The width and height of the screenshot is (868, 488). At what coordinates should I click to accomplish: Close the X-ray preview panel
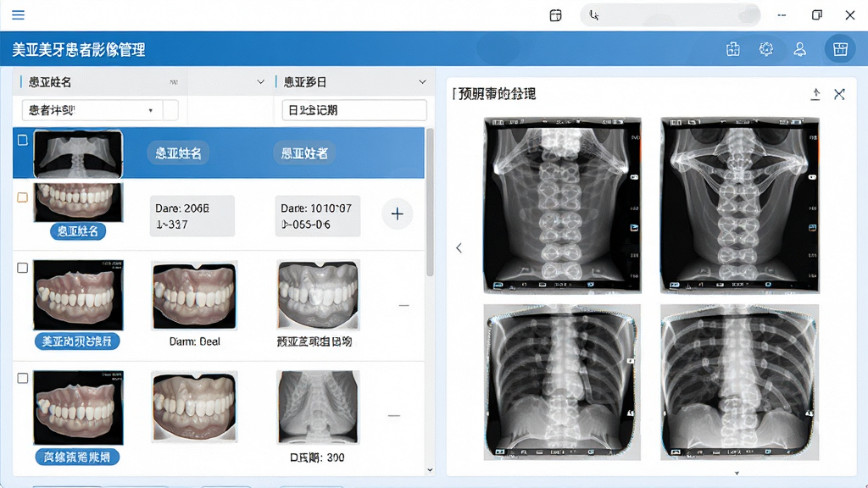[840, 94]
